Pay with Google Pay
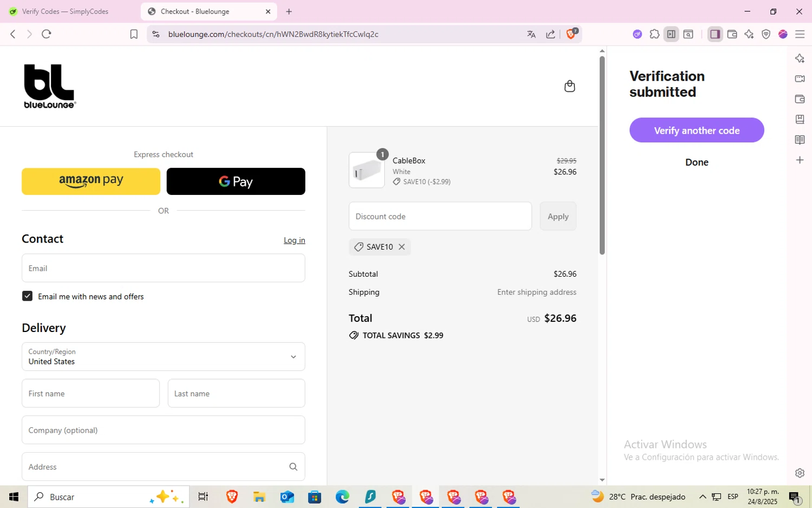 (x=236, y=181)
